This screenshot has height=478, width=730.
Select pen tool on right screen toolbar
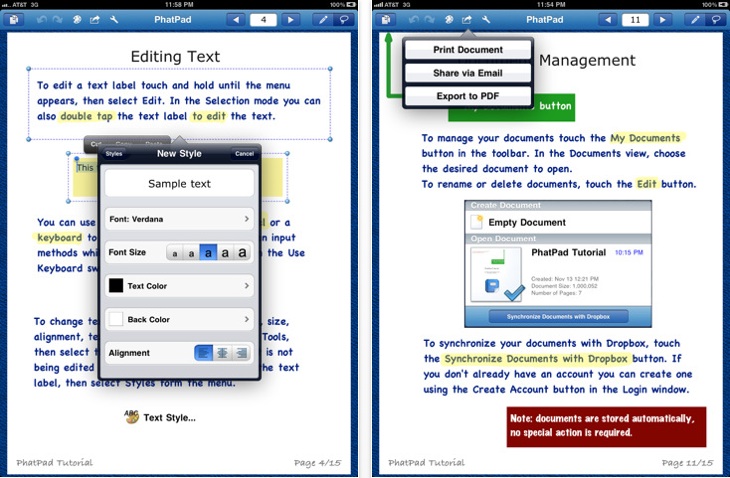695,20
